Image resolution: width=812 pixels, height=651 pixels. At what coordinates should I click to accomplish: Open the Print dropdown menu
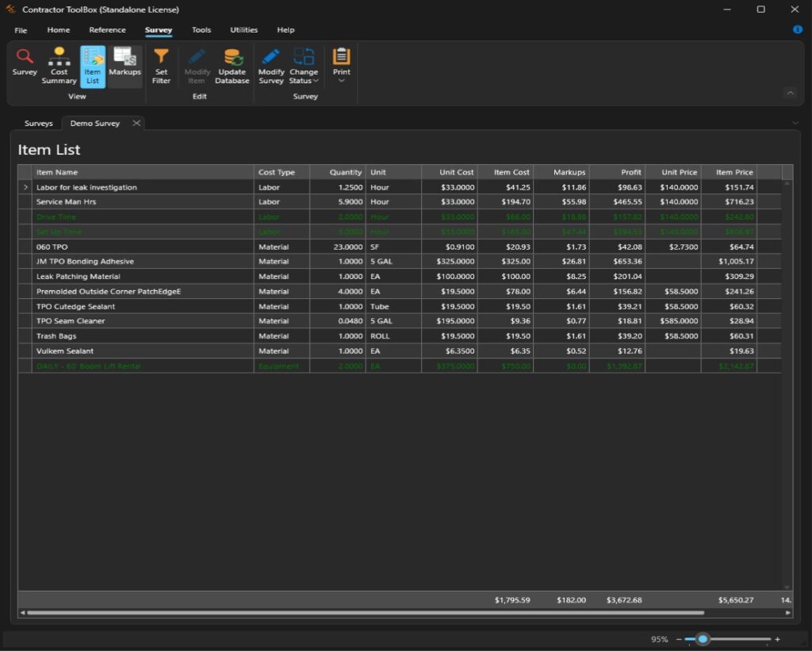click(x=341, y=67)
